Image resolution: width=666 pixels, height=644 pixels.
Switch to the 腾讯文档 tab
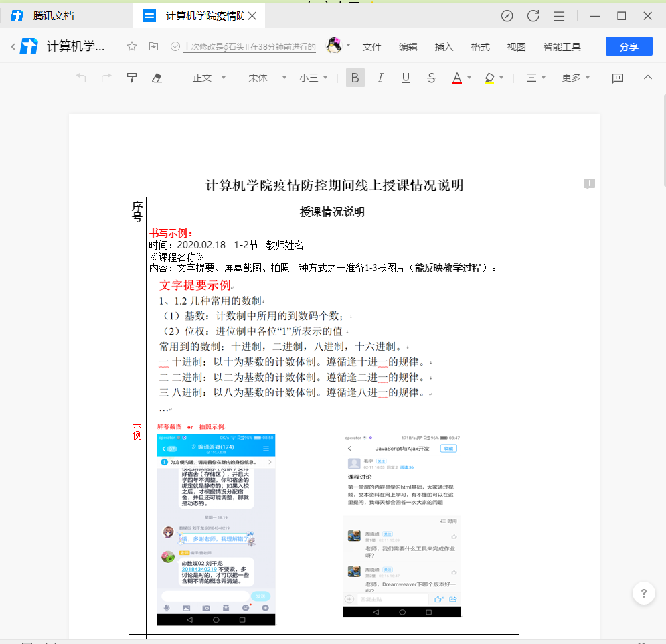point(54,16)
